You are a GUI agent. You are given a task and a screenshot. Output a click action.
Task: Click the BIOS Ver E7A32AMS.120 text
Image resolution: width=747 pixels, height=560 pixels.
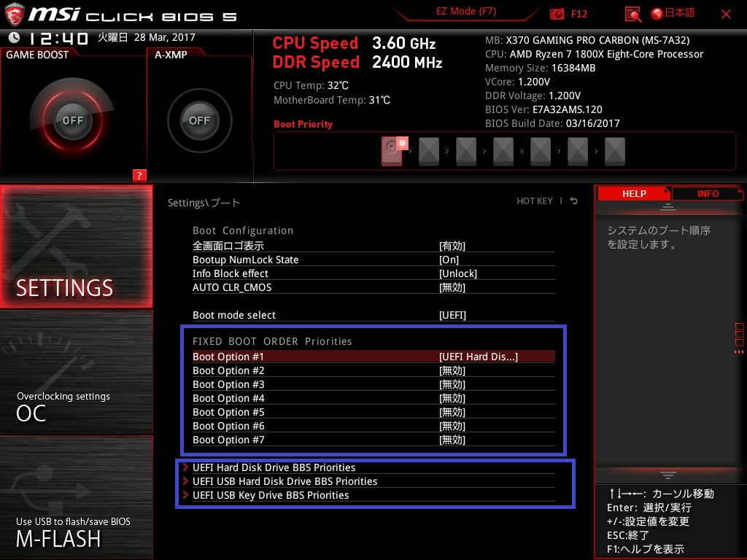(543, 109)
